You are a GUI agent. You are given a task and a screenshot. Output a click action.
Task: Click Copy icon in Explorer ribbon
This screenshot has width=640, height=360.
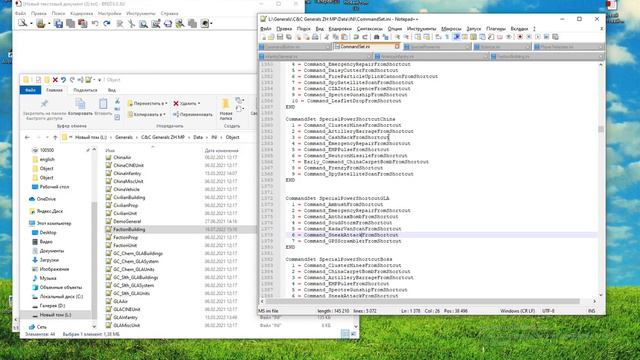point(80,103)
